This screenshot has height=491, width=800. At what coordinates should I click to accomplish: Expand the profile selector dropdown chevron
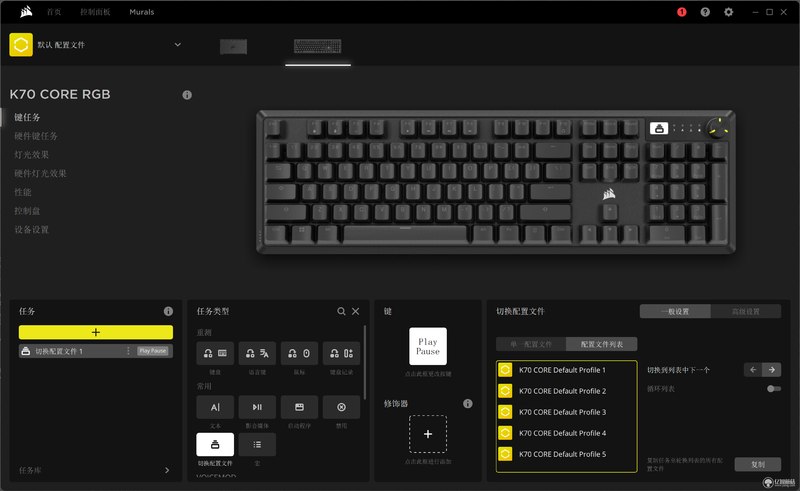pyautogui.click(x=178, y=44)
